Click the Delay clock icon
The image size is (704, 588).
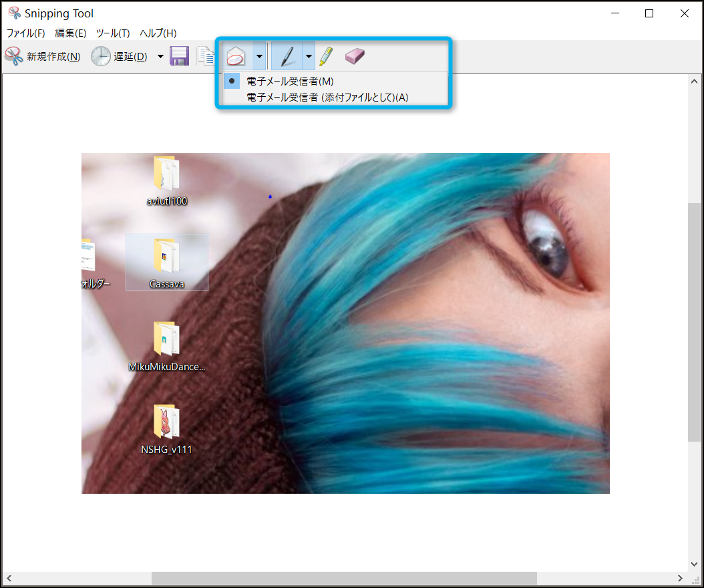pos(101,57)
